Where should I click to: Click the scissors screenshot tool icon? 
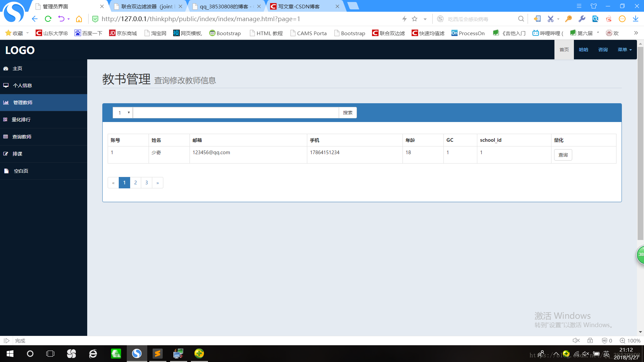point(550,19)
